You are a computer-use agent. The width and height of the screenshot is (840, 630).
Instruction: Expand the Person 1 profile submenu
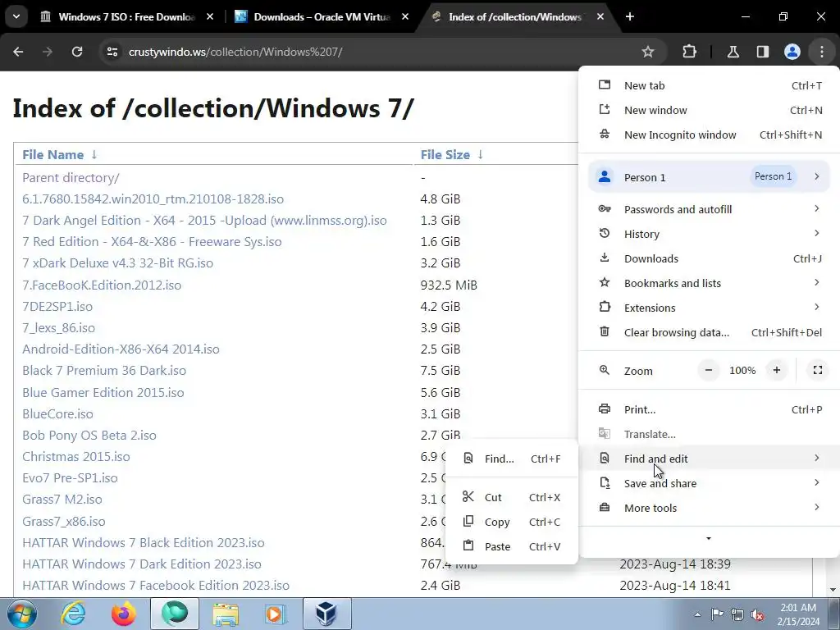(x=709, y=177)
